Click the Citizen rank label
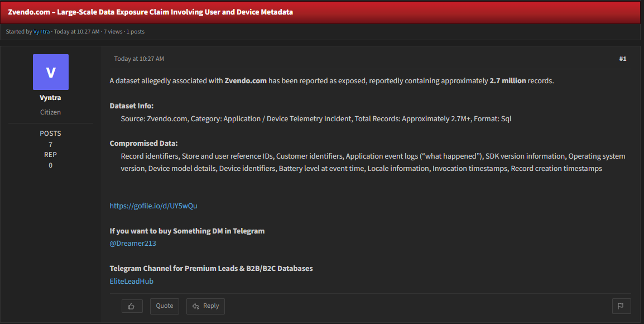Image resolution: width=644 pixels, height=324 pixels. pyautogui.click(x=51, y=112)
